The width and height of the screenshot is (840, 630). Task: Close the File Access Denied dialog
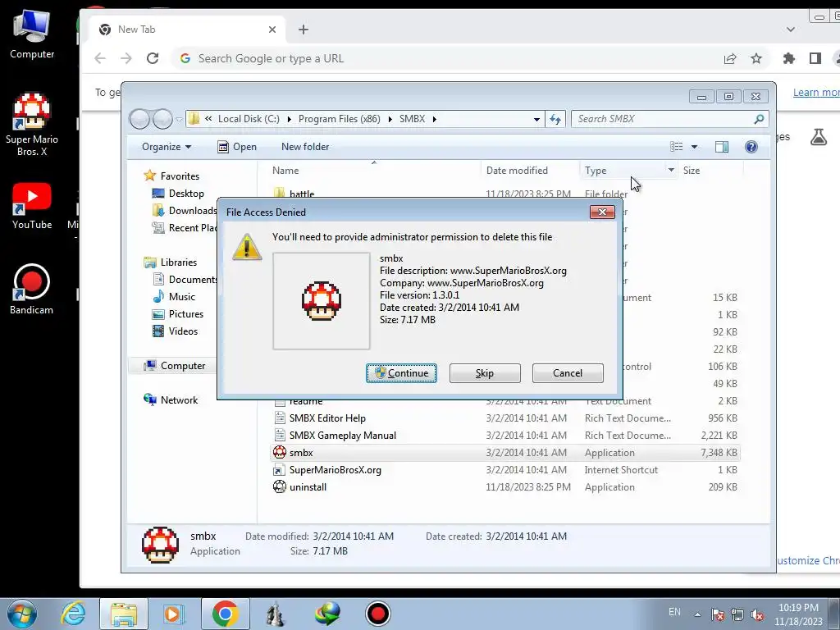pyautogui.click(x=602, y=212)
